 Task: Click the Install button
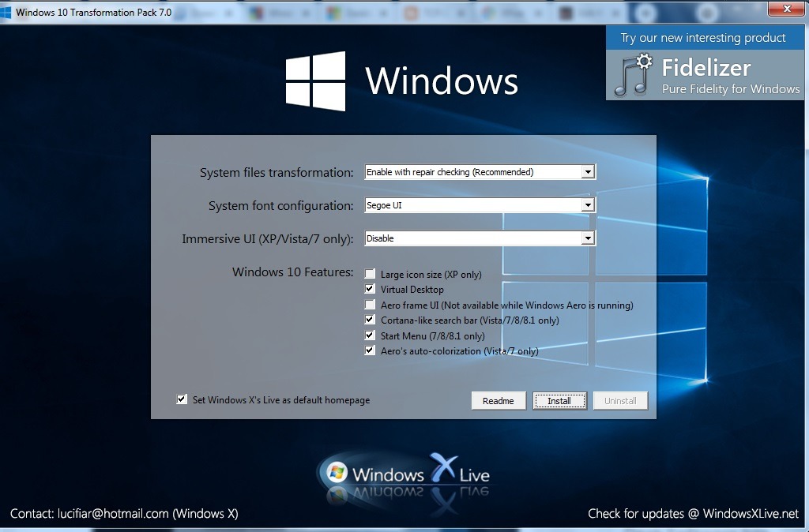[x=559, y=400]
